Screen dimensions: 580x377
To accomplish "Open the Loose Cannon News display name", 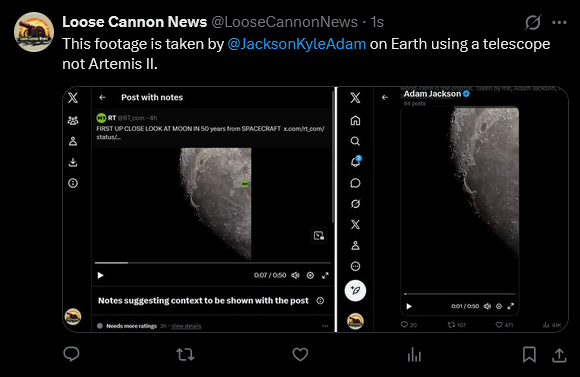I will pos(135,22).
